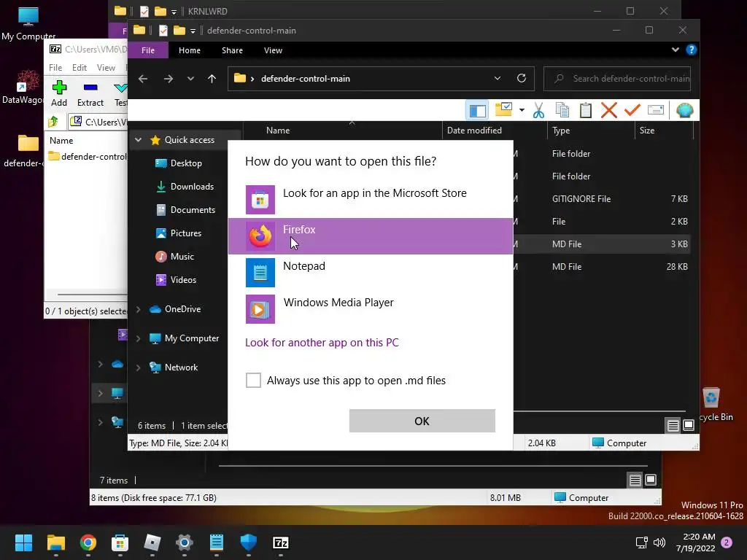Open 7-Zip from the taskbar
The image size is (747, 560).
pyautogui.click(x=281, y=542)
